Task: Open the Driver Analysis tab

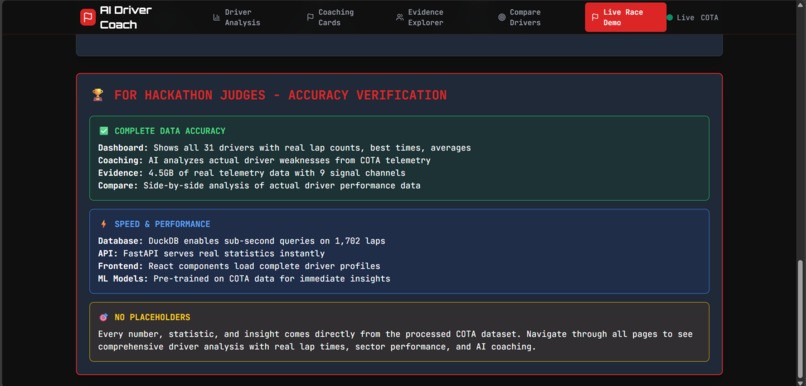Action: click(237, 17)
